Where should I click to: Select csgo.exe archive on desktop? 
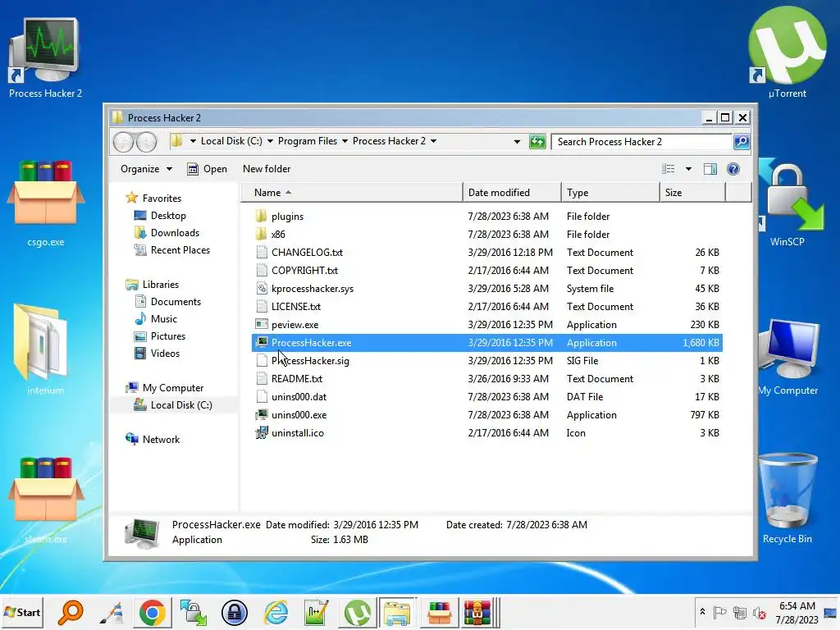(46, 203)
